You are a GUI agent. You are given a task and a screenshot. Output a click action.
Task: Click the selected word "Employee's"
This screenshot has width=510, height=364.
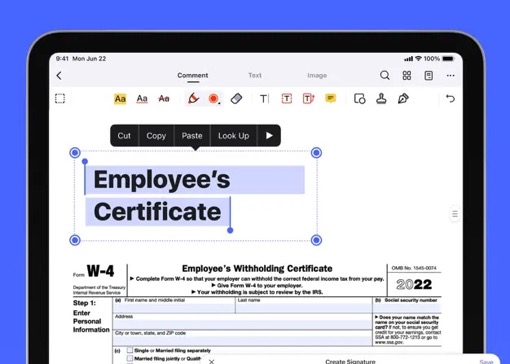162,180
